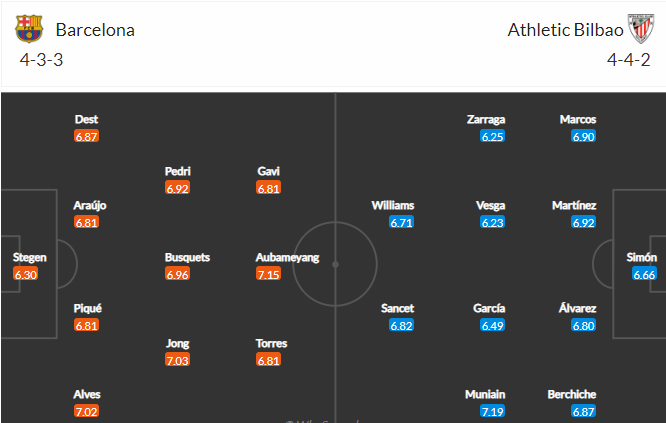
Task: Select Berchiche's 6.87 rating badge
Action: [x=584, y=411]
